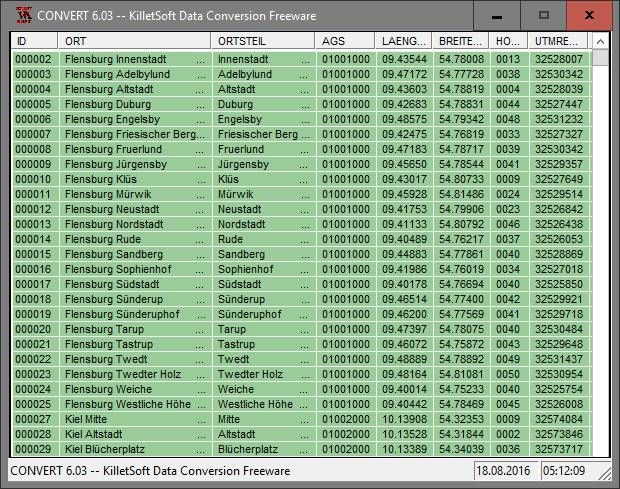Image resolution: width=620 pixels, height=489 pixels.
Task: Click ORTSTEIL cell 'Twedter Holz'
Action: click(264, 375)
